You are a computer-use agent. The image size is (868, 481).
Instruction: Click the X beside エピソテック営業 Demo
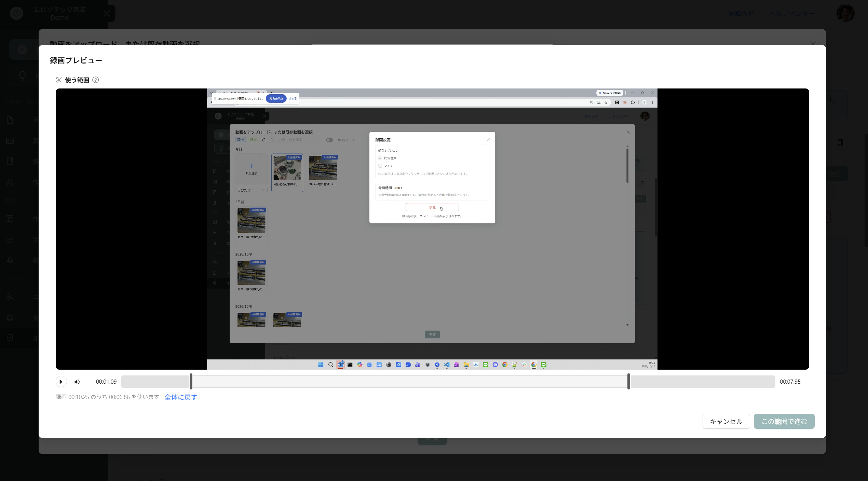click(107, 13)
